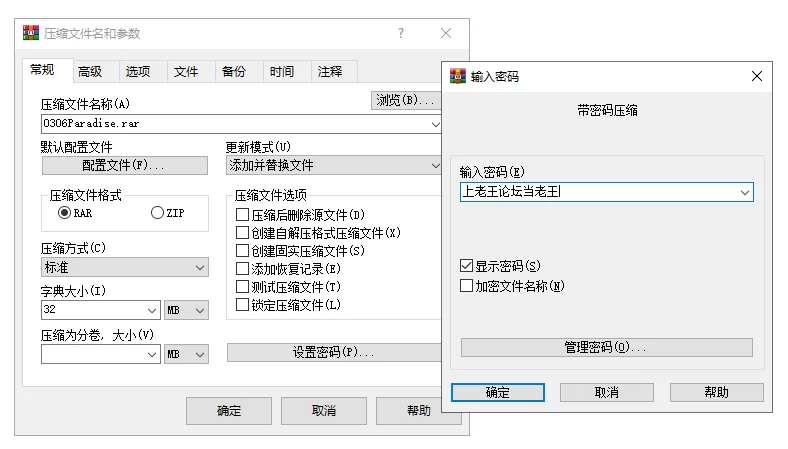Click the question mark help icon

pyautogui.click(x=401, y=33)
